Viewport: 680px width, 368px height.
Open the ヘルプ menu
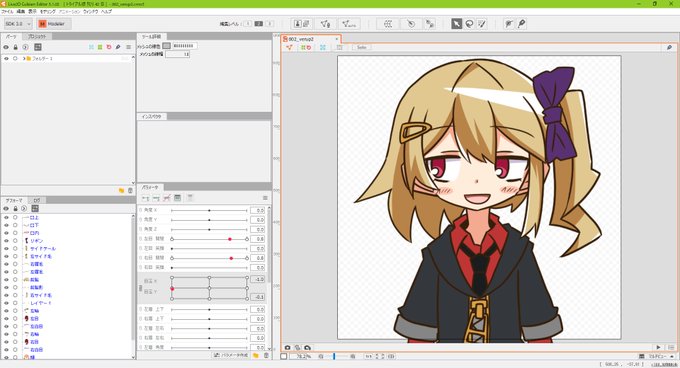coord(106,12)
